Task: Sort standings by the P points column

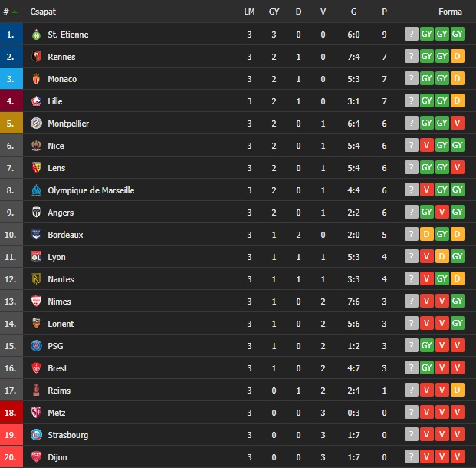Action: (x=384, y=12)
